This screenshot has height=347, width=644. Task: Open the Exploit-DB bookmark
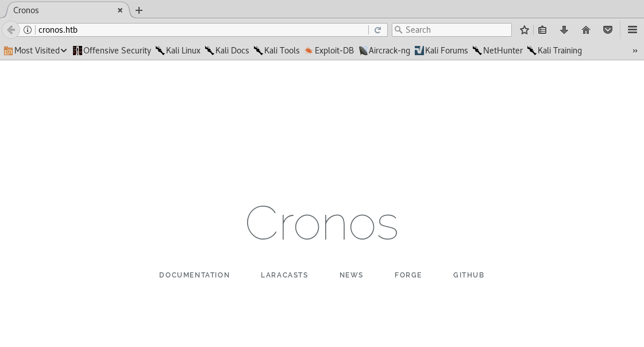coord(329,51)
